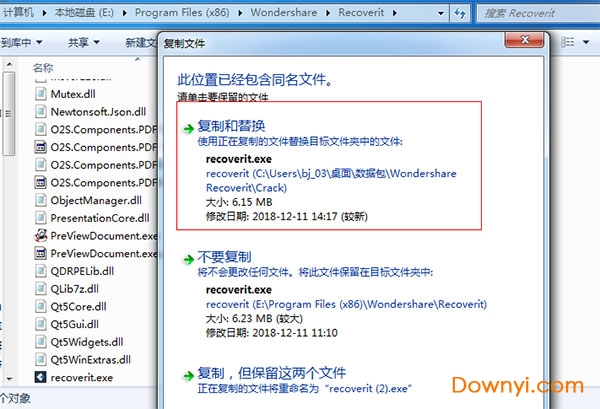
Task: Close the 复制文件 dialog
Action: click(x=525, y=40)
